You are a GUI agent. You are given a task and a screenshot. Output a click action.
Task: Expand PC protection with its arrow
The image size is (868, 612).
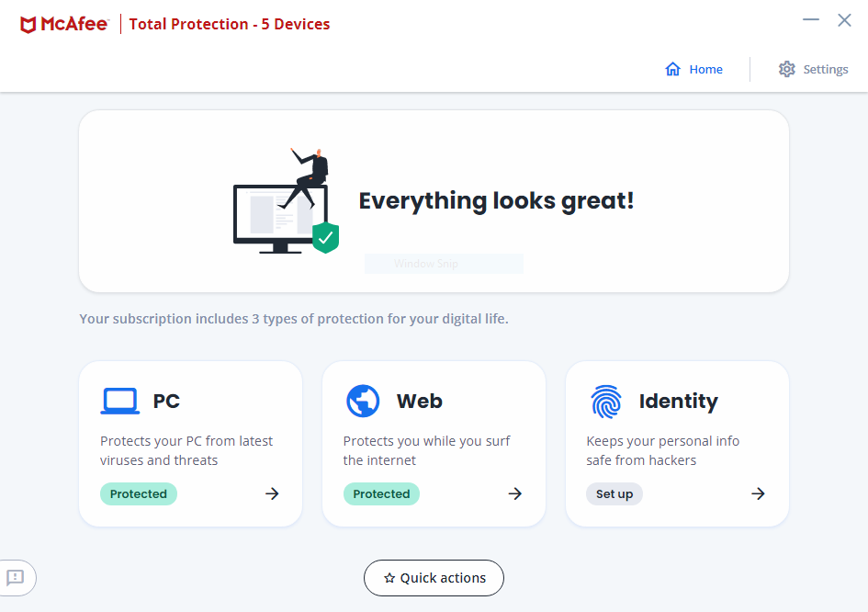pyautogui.click(x=272, y=493)
